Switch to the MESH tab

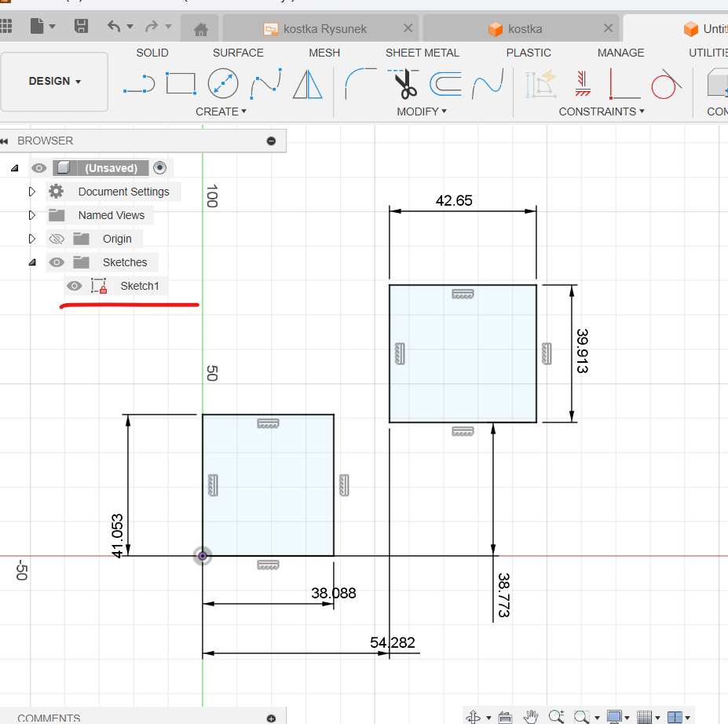324,53
